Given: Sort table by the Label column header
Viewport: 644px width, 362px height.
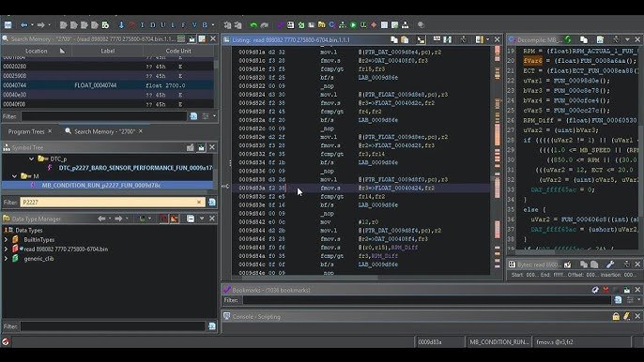Looking at the screenshot, I should tap(108, 51).
